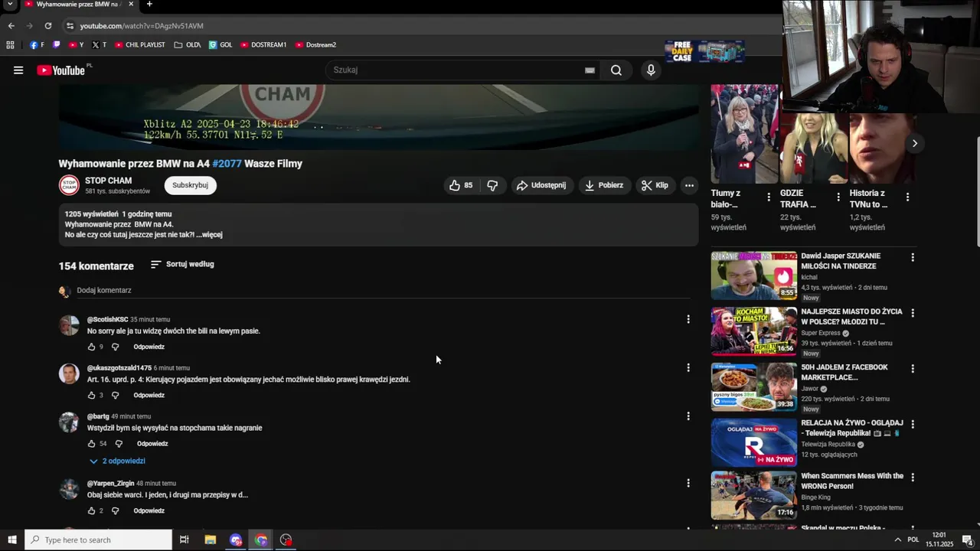Open @ScotishKSC username link
Screen dimensions: 980x551
107,319
